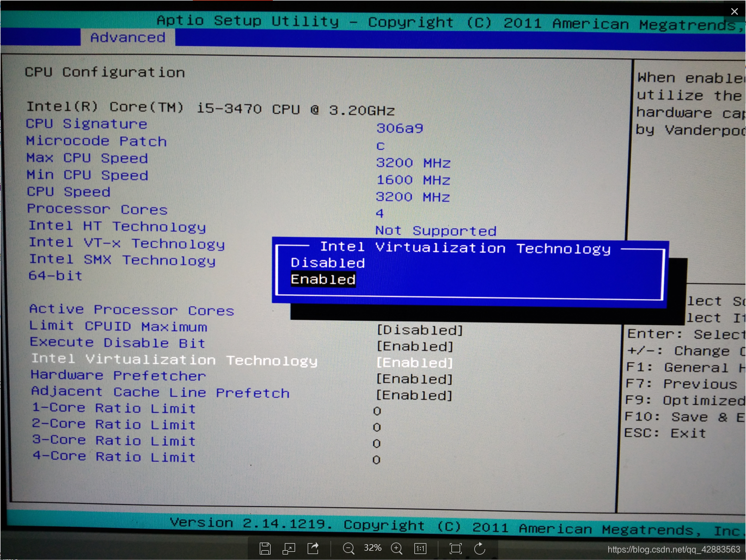
Task: Select the Advanced tab
Action: pyautogui.click(x=128, y=38)
